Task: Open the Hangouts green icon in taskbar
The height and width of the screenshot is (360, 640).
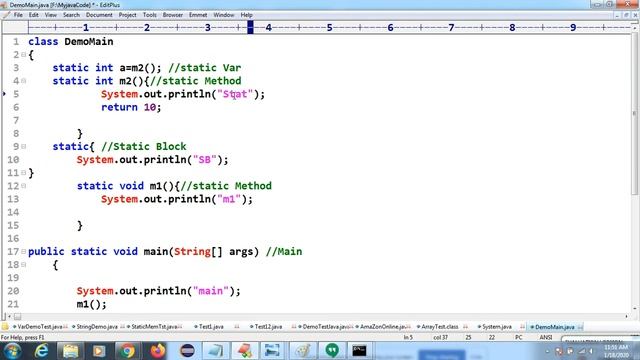Action: click(332, 351)
